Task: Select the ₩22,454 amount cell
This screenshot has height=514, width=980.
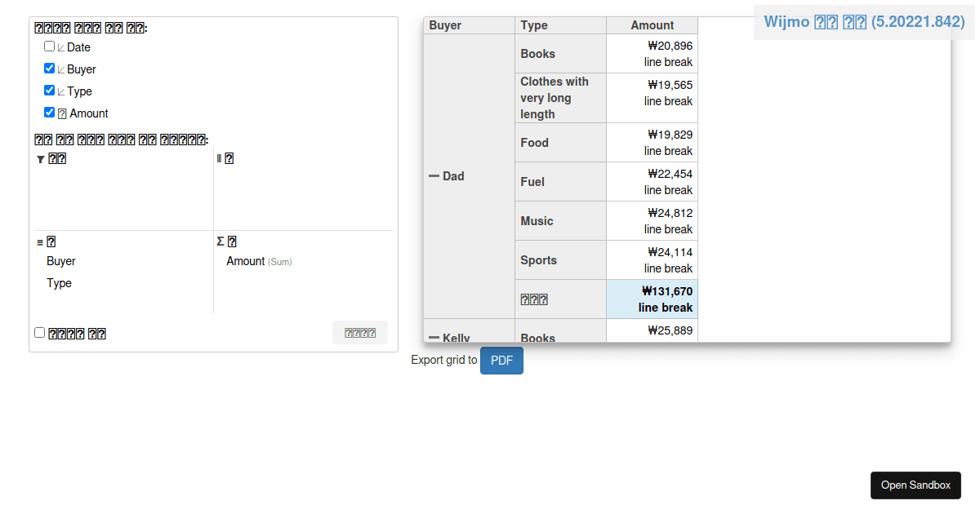Action: click(653, 182)
